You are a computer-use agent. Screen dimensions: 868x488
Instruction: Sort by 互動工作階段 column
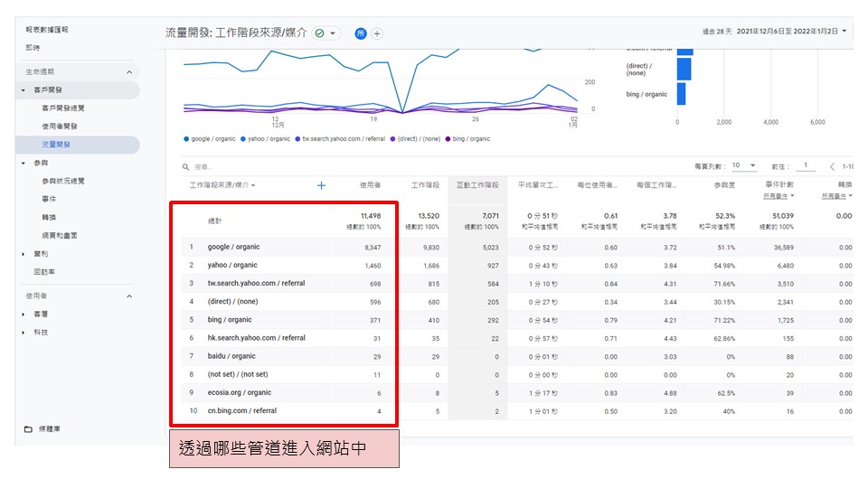click(x=477, y=185)
